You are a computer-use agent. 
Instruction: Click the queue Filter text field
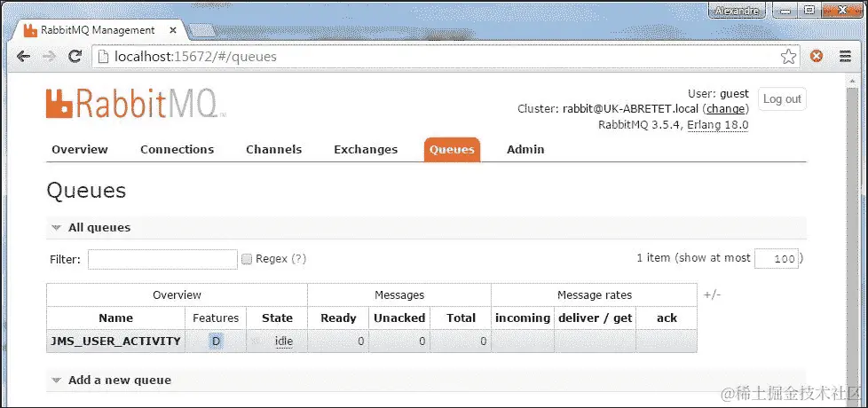click(x=162, y=259)
